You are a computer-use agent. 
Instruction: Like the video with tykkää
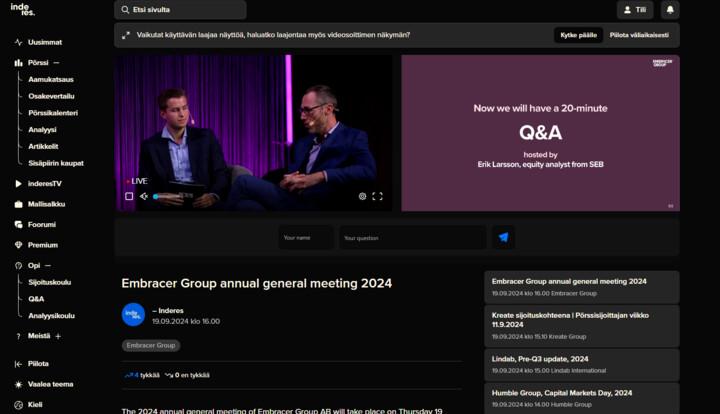[142, 375]
